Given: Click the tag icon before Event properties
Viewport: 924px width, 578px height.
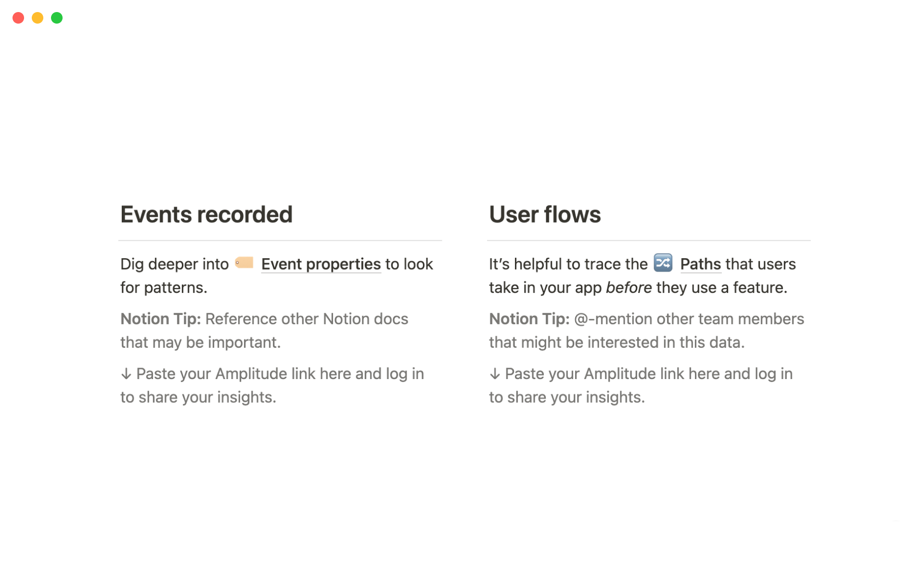Looking at the screenshot, I should tap(244, 263).
